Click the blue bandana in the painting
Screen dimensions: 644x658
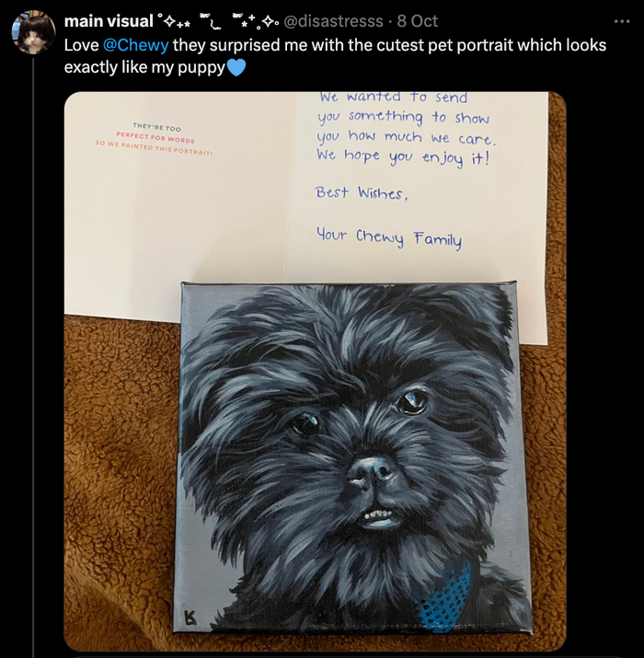(x=447, y=599)
